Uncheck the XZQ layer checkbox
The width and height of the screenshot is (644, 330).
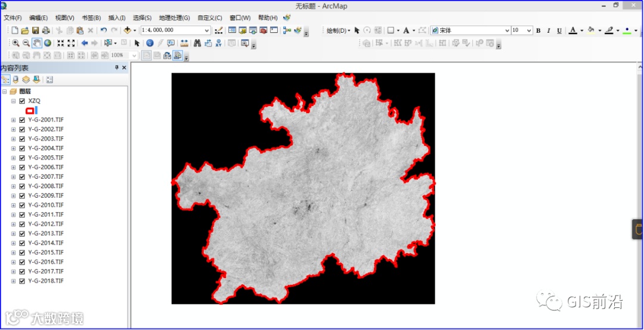click(x=22, y=101)
